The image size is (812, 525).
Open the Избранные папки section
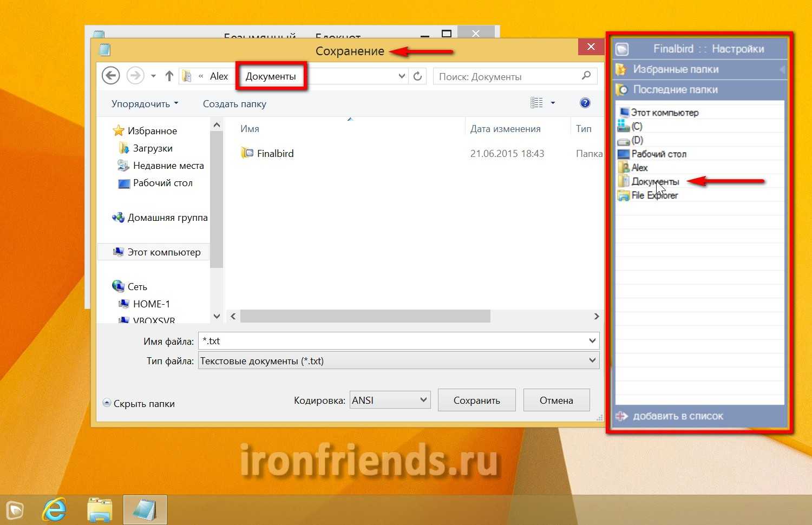(676, 69)
